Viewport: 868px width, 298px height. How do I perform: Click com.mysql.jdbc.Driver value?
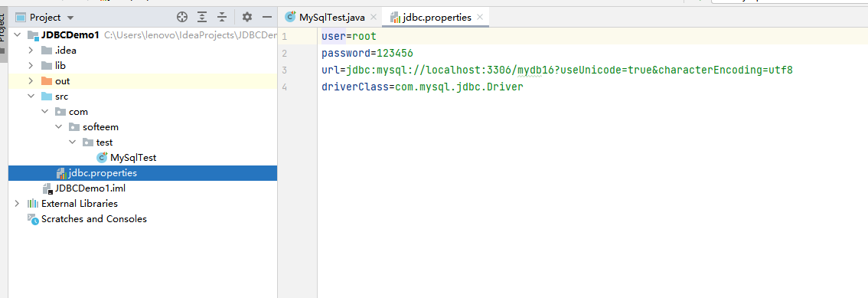click(x=459, y=87)
